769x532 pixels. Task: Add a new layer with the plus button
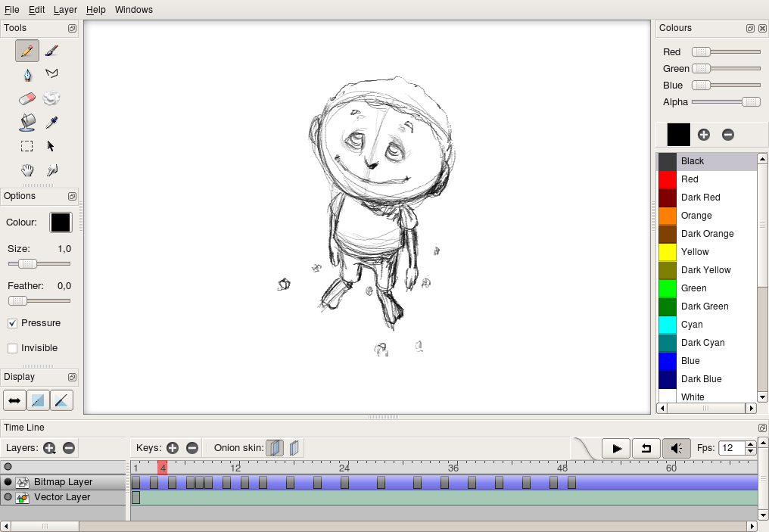click(49, 447)
